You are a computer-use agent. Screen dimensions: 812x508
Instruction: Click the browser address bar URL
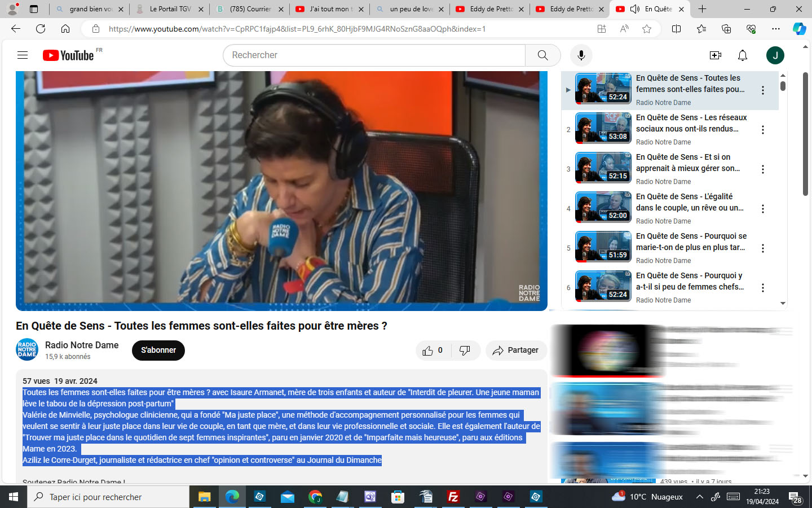[297, 29]
